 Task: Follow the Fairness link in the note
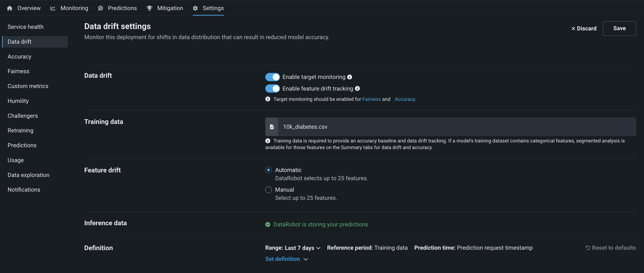pyautogui.click(x=372, y=99)
